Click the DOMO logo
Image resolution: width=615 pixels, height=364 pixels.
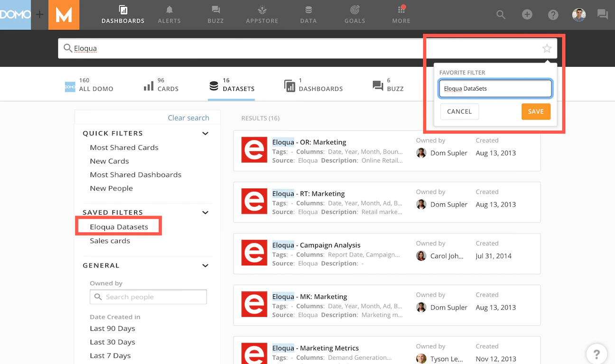(15, 15)
